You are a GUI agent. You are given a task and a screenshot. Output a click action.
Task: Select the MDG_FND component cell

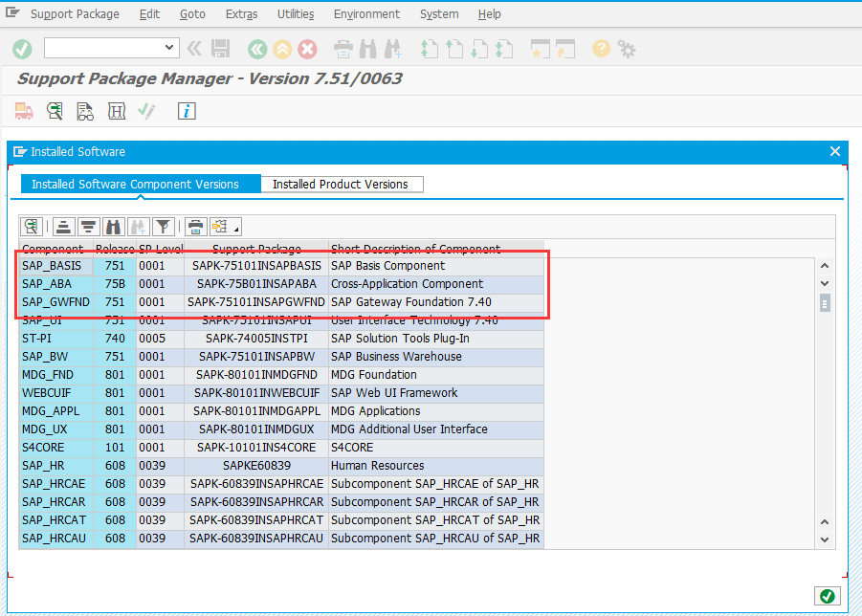pos(56,375)
